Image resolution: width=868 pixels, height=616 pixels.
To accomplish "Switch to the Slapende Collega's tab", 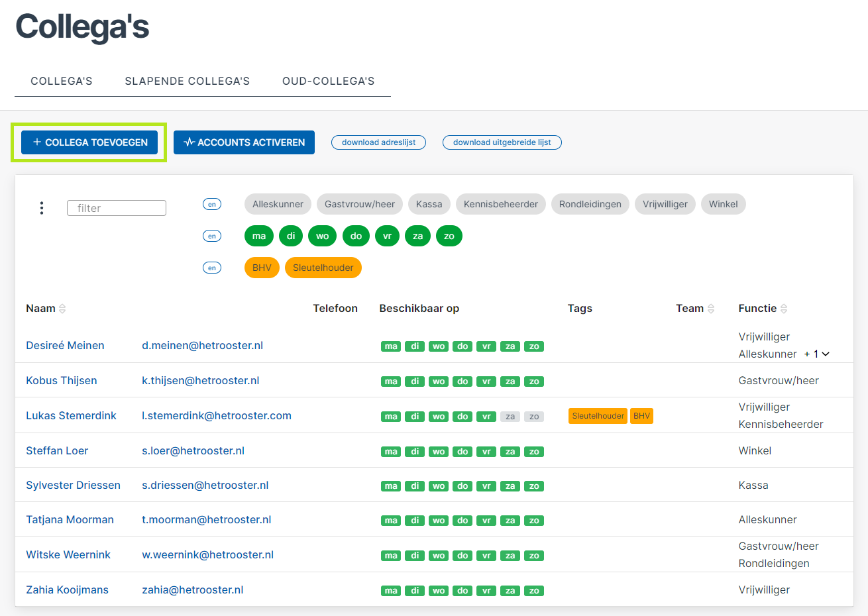I will point(188,81).
